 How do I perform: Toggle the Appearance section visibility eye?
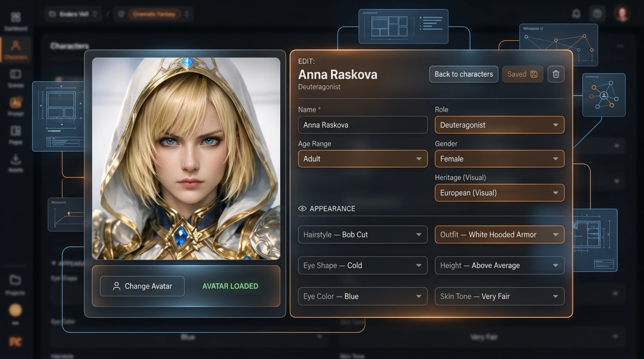pos(302,209)
